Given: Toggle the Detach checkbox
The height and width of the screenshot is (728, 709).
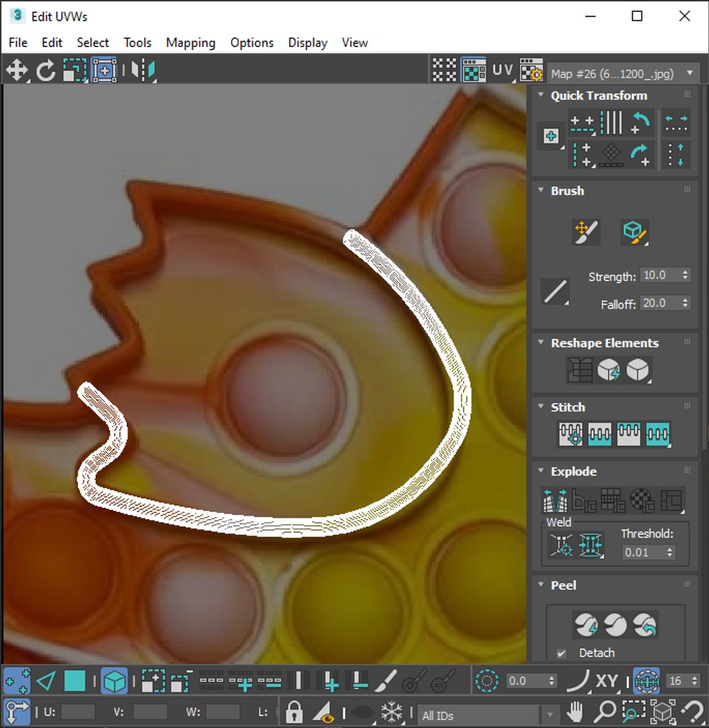Looking at the screenshot, I should [x=561, y=653].
